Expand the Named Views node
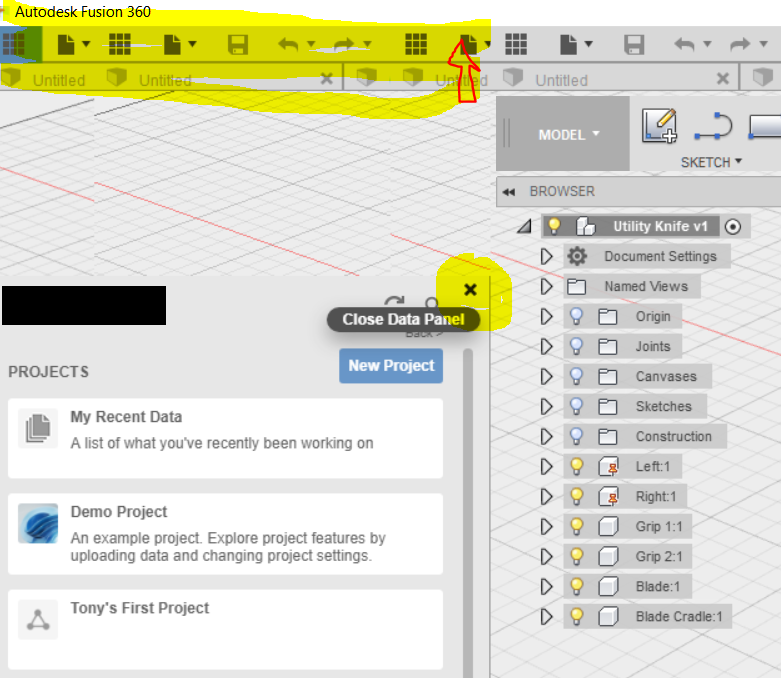781x678 pixels. 546,287
